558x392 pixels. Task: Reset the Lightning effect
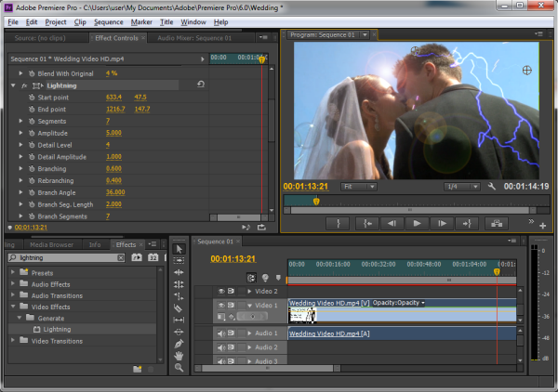(x=201, y=85)
